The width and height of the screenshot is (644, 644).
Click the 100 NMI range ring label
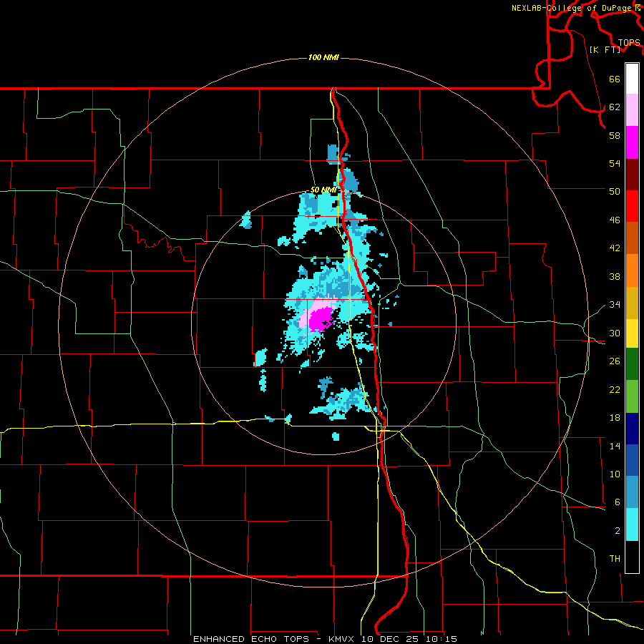tap(323, 57)
